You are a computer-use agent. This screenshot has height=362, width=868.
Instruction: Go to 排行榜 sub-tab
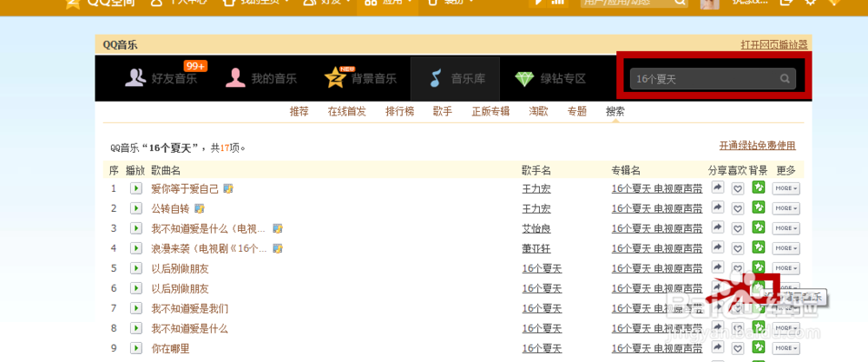pyautogui.click(x=399, y=111)
